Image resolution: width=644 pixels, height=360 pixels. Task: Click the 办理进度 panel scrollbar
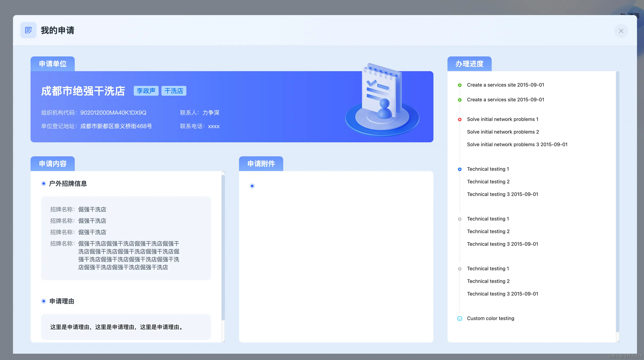tap(618, 202)
